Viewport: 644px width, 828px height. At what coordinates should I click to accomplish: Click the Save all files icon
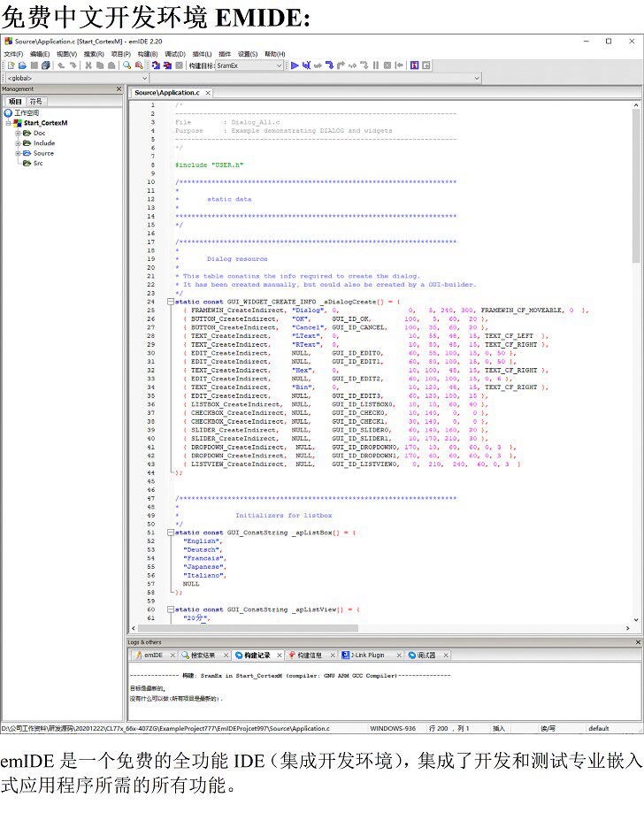[x=46, y=65]
